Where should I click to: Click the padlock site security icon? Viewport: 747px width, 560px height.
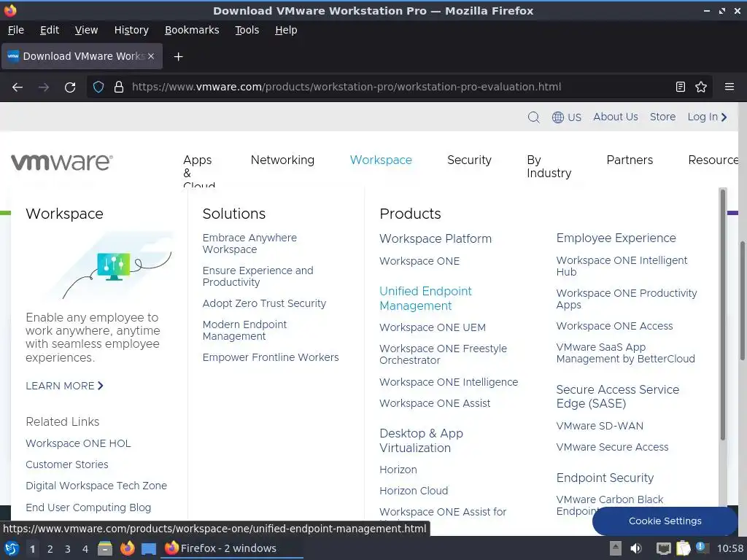pyautogui.click(x=119, y=87)
